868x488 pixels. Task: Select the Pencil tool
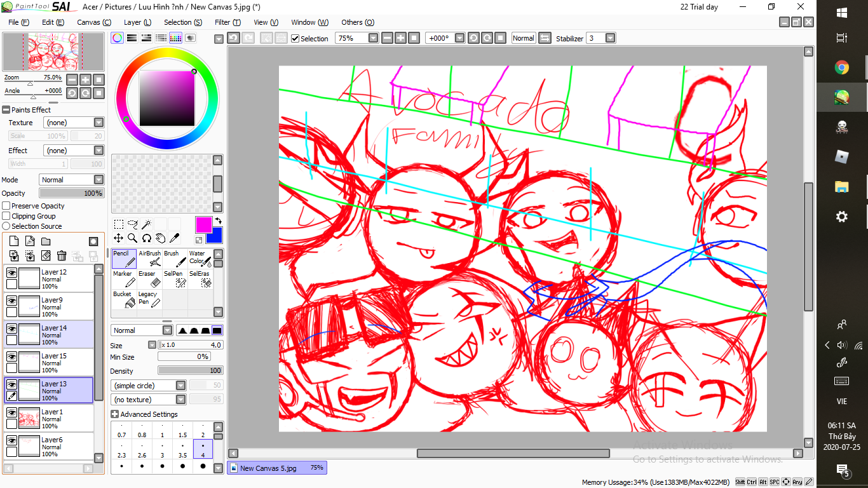pyautogui.click(x=124, y=259)
